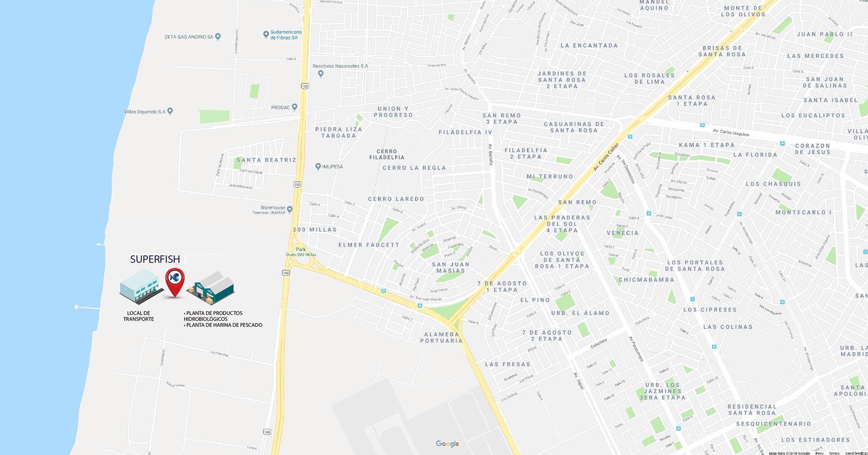
Task: Click the CERRO LA REGLA neighborhood label
Action: pos(414,168)
